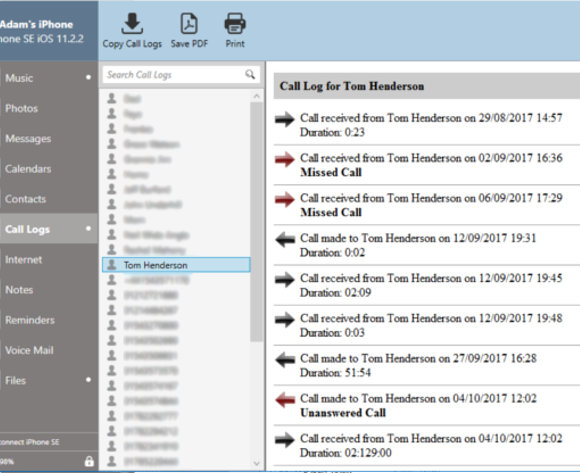The width and height of the screenshot is (580, 473).
Task: Click the 'Duration: 0:23' text
Action: tap(332, 132)
